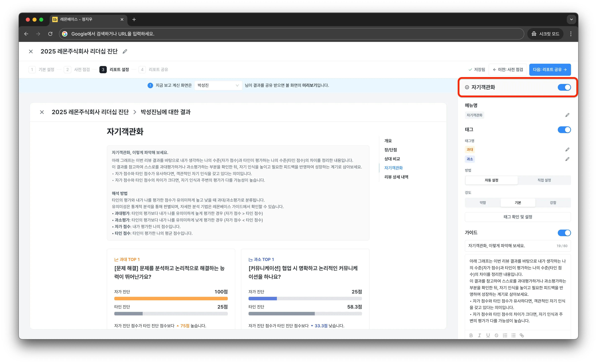Toggle the 자기객관화 section switch
597x364 pixels.
click(x=564, y=87)
